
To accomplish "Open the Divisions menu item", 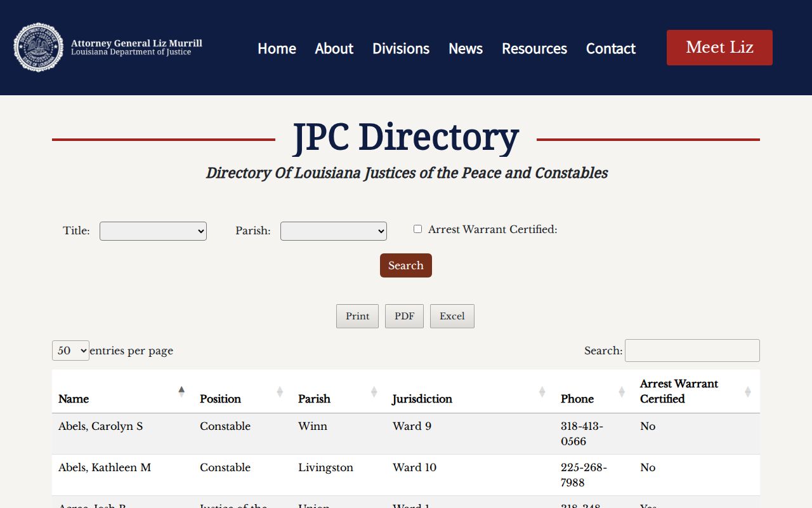I will [x=401, y=48].
